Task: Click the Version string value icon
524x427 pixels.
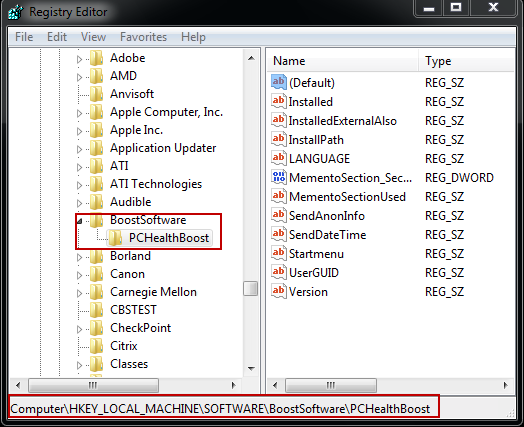Action: click(x=279, y=291)
